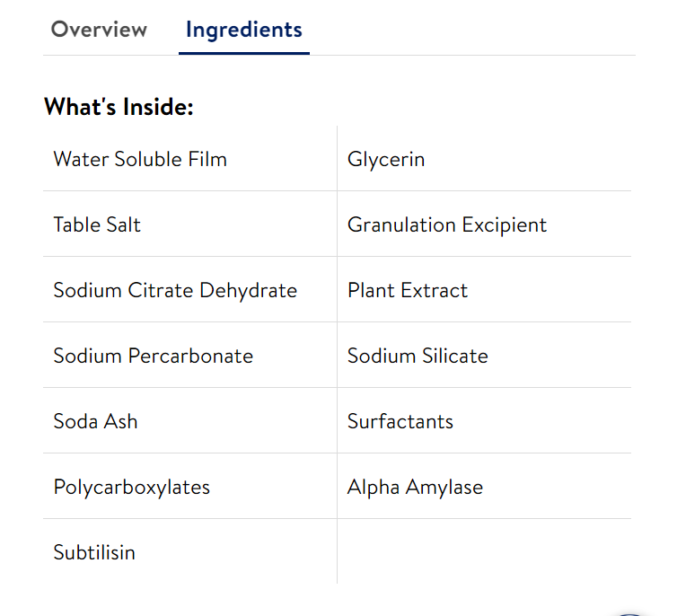Select the Alpha Amylase ingredient
The image size is (677, 616).
tap(415, 488)
